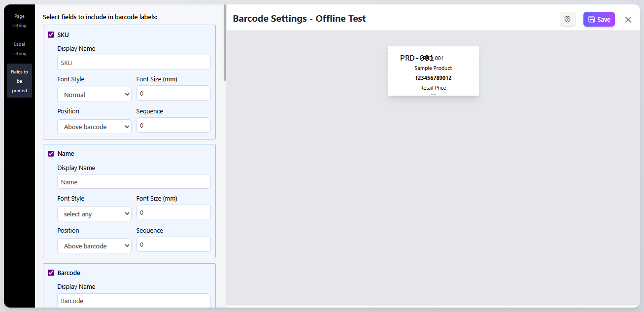This screenshot has width=644, height=312.
Task: Open the SKU Position dropdown
Action: (94, 127)
